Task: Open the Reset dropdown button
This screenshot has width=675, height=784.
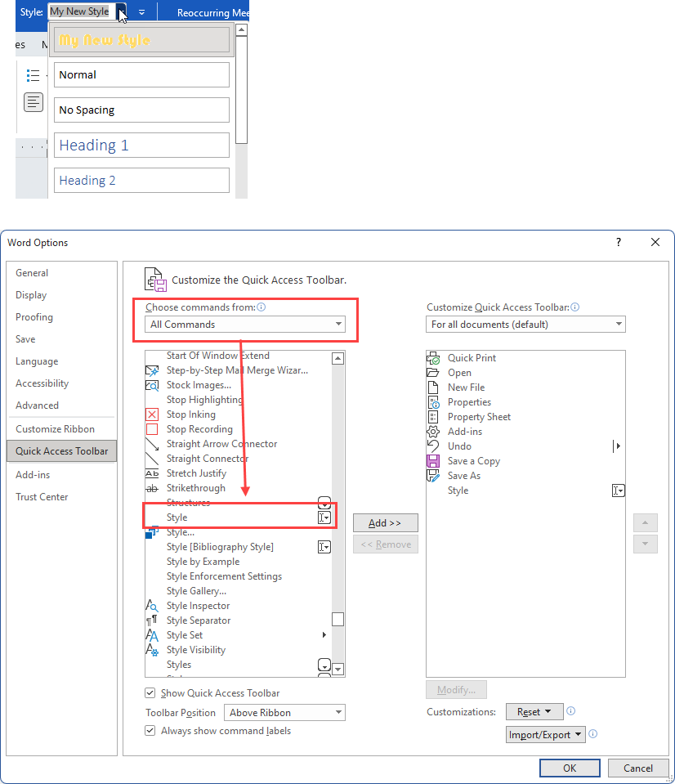Action: [534, 711]
